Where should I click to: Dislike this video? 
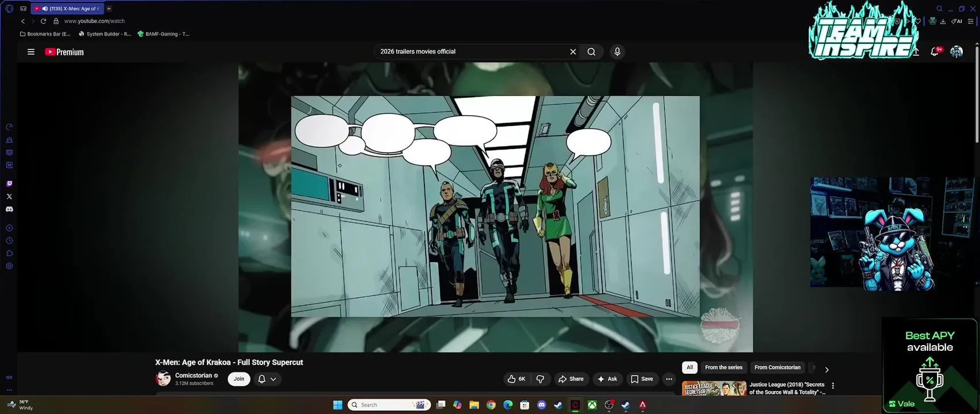pos(540,379)
